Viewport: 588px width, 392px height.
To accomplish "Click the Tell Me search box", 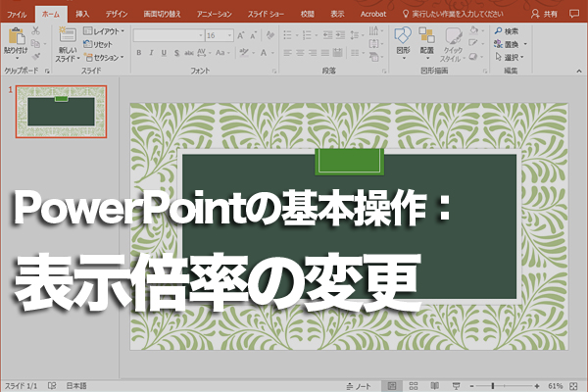I will pyautogui.click(x=453, y=15).
